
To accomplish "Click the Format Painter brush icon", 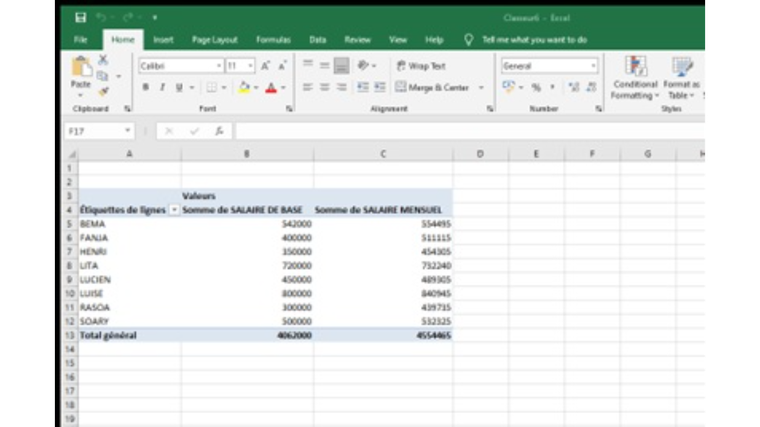I will 103,91.
